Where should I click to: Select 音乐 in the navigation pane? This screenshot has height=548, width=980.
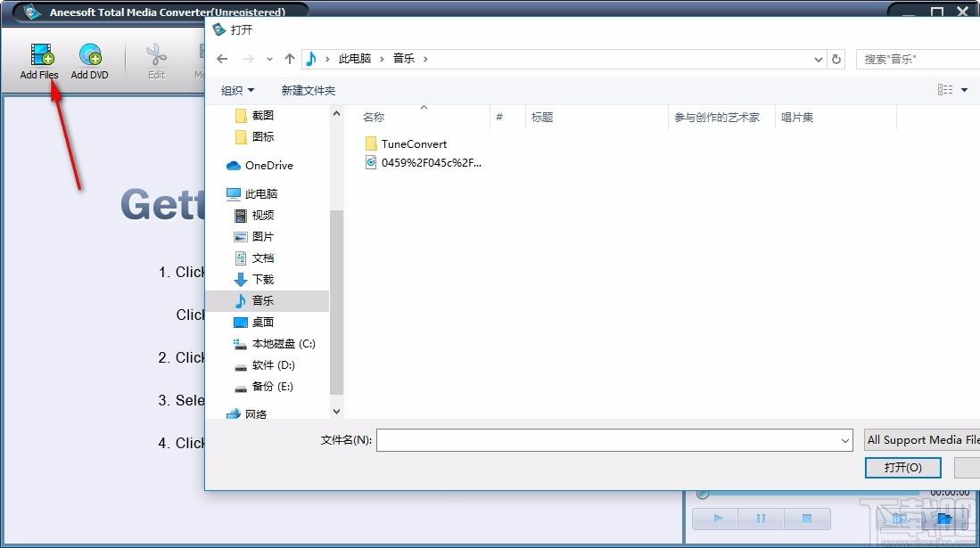[x=267, y=300]
